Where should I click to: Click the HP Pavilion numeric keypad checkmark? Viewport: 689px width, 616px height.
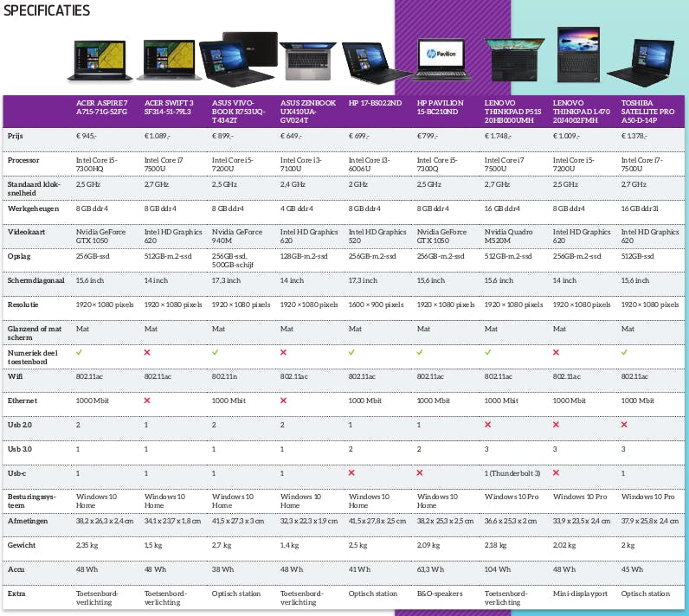coord(420,352)
